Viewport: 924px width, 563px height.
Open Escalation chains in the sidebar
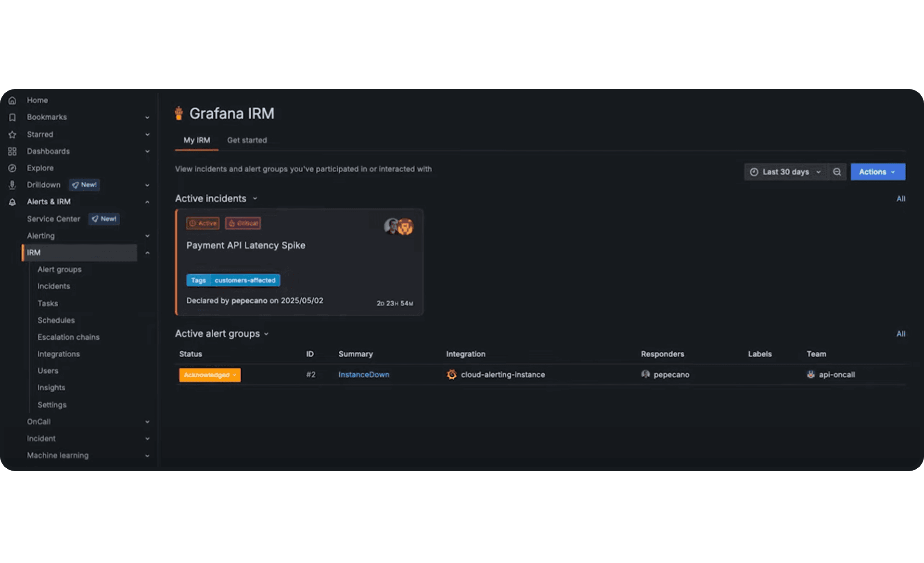click(68, 337)
